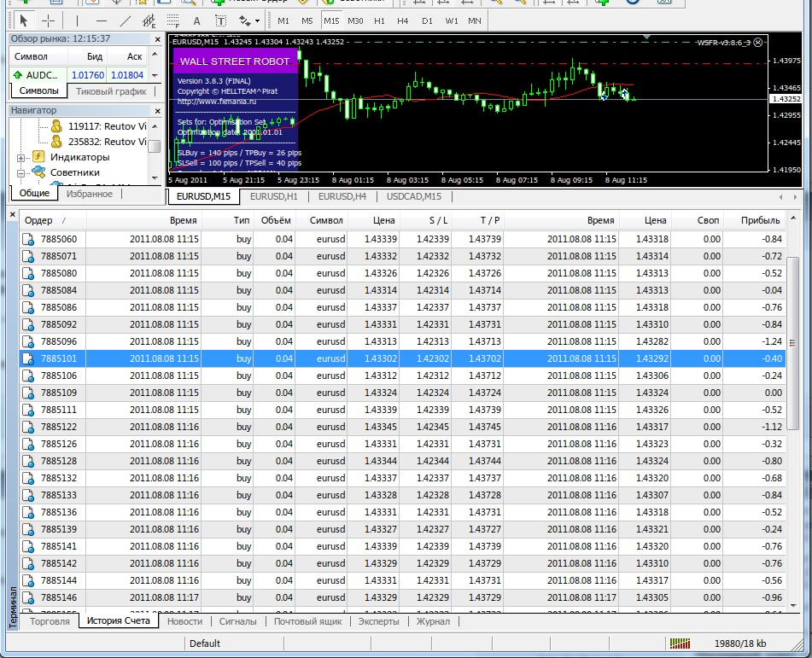Select the arrow cursor tool
Image resolution: width=812 pixels, height=658 pixels.
[23, 20]
